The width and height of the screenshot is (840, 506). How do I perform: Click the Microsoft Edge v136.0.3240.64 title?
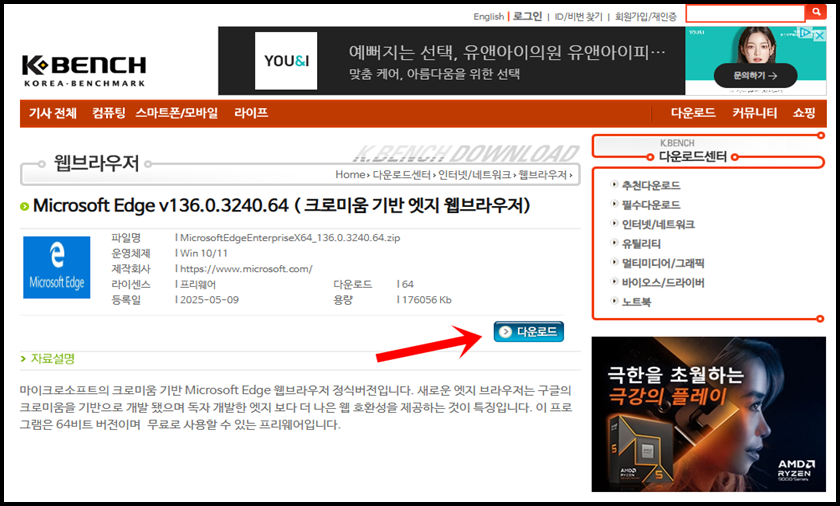(281, 205)
